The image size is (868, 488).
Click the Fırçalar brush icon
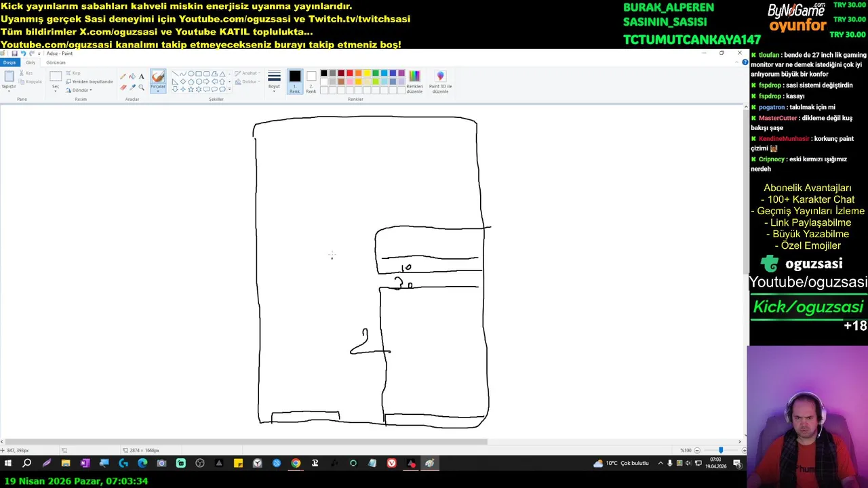pyautogui.click(x=158, y=77)
